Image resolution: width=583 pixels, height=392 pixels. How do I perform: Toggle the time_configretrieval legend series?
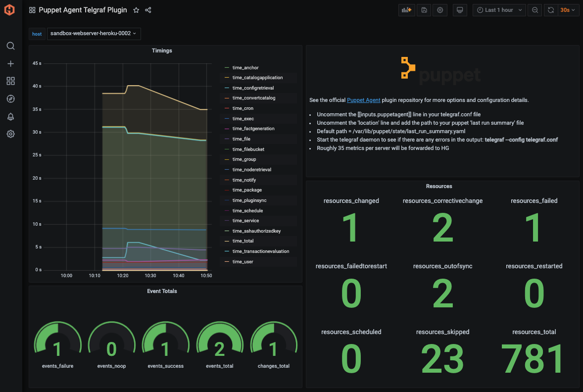[x=253, y=88]
